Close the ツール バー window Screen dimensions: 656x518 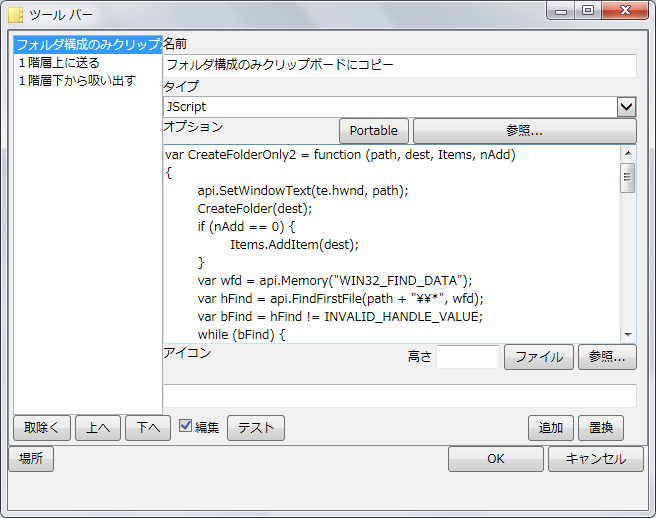tap(625, 10)
